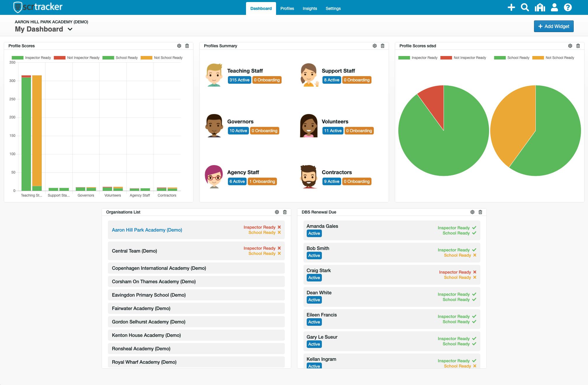Navigate to the Profiles tab
Viewport: 588px width, 385px height.
click(286, 8)
